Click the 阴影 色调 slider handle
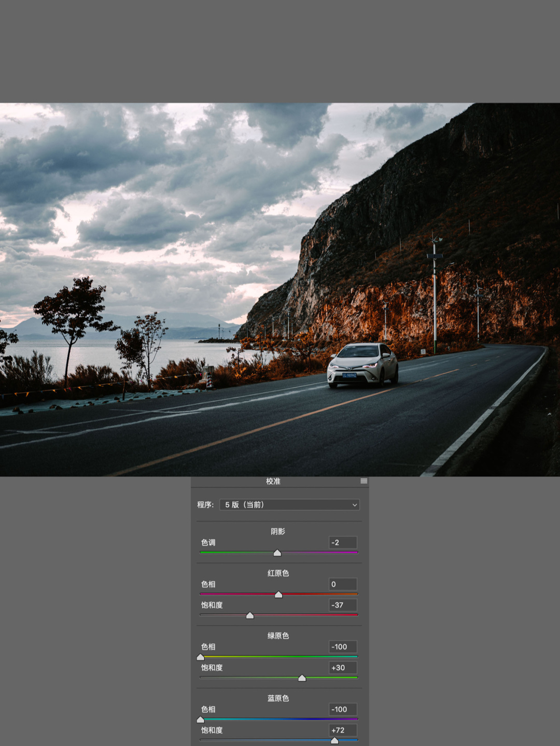The image size is (560, 746). coord(277,553)
